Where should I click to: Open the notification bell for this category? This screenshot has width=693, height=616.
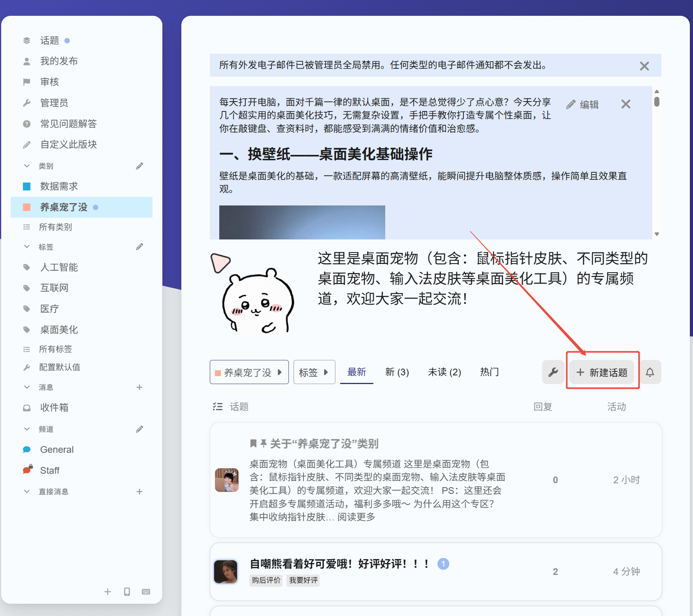[650, 372]
